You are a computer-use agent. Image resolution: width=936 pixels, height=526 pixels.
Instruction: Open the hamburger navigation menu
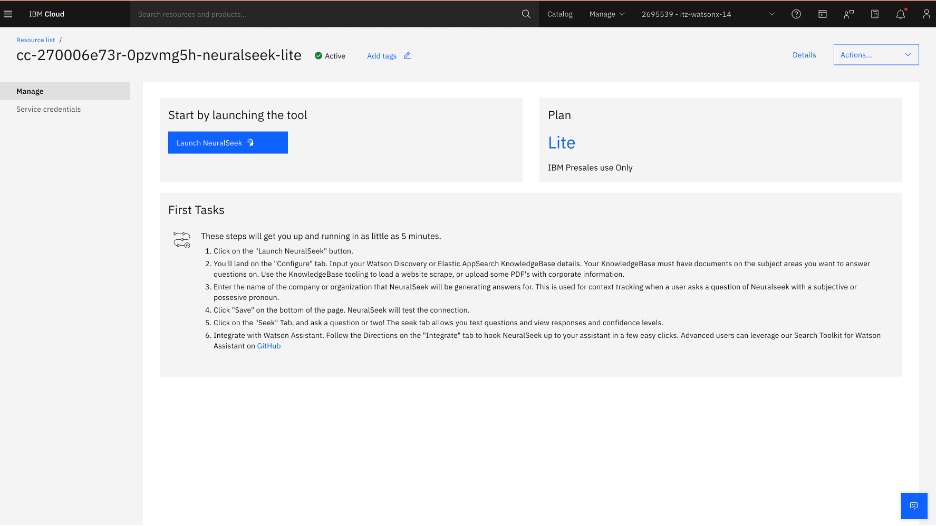coord(9,14)
